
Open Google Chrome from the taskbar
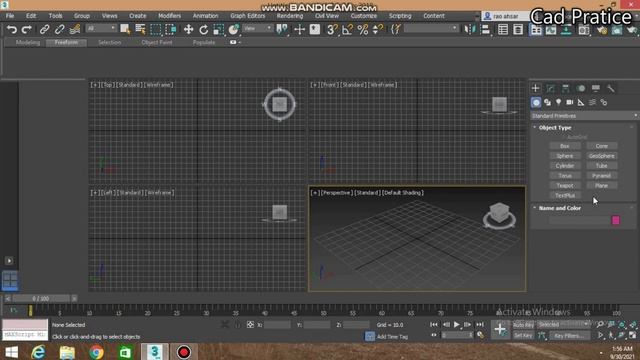click(96, 352)
